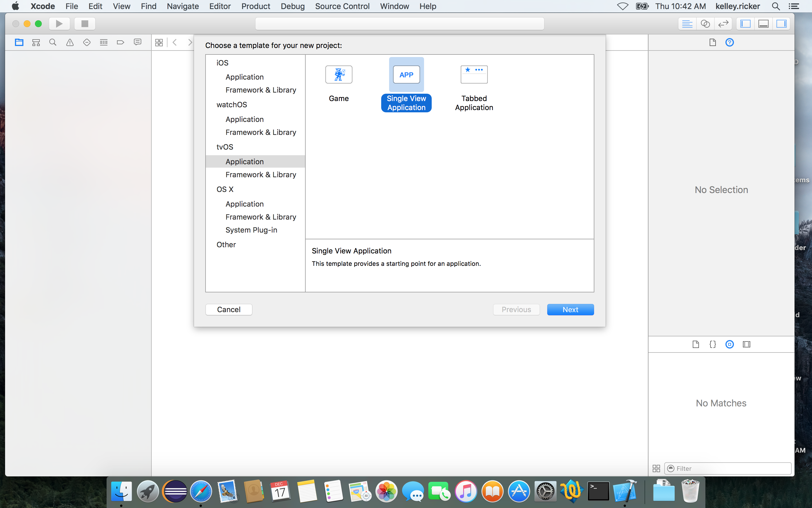Toggle library grid view icon beside Filter
Image resolution: width=812 pixels, height=508 pixels.
click(656, 468)
